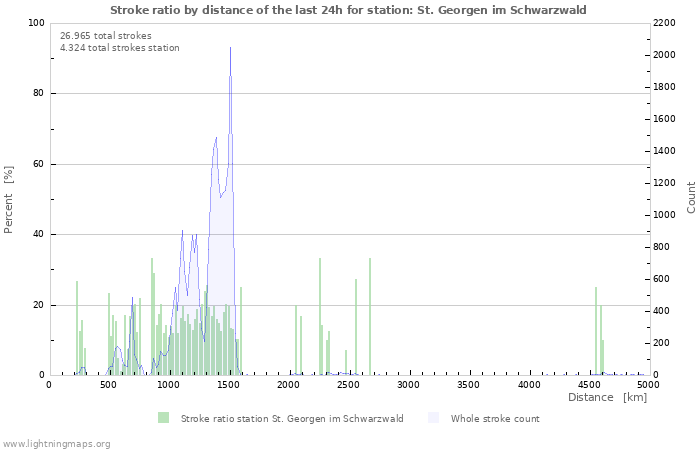Select the 'Whole stroke count' legend label

click(x=495, y=419)
